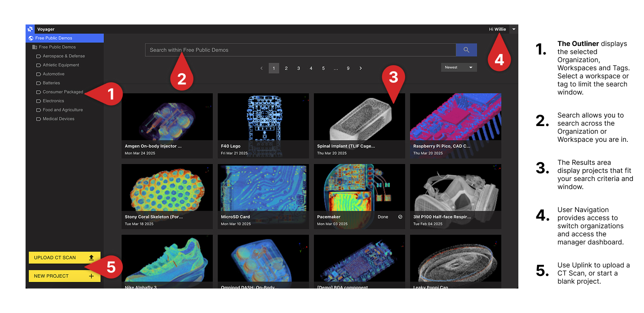Click the New Project button
The width and height of the screenshot is (644, 313).
65,276
